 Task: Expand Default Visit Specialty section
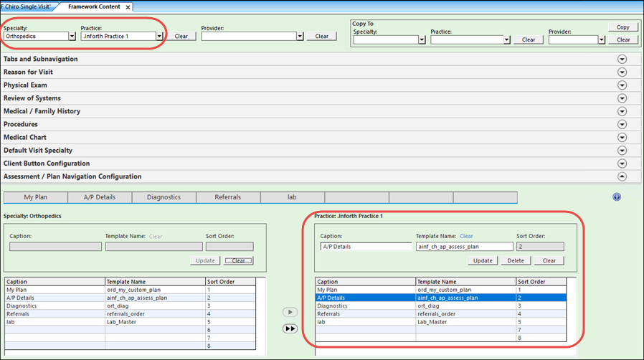coord(622,151)
